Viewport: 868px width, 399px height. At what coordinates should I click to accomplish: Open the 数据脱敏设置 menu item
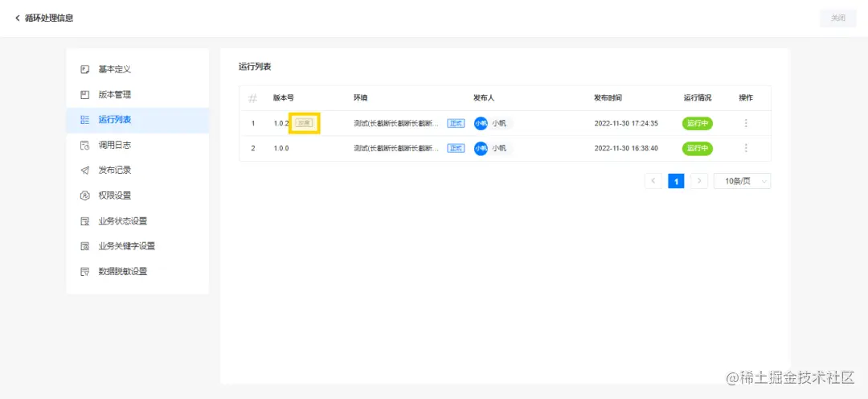(x=137, y=272)
